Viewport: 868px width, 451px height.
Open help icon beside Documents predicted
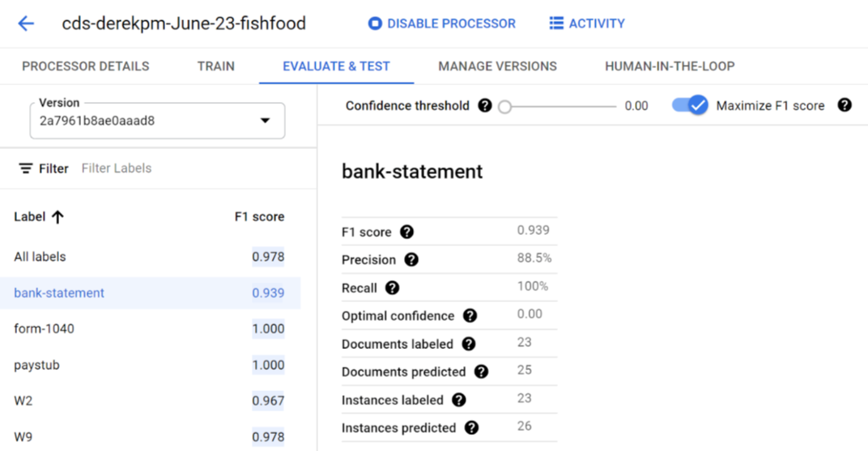(481, 372)
